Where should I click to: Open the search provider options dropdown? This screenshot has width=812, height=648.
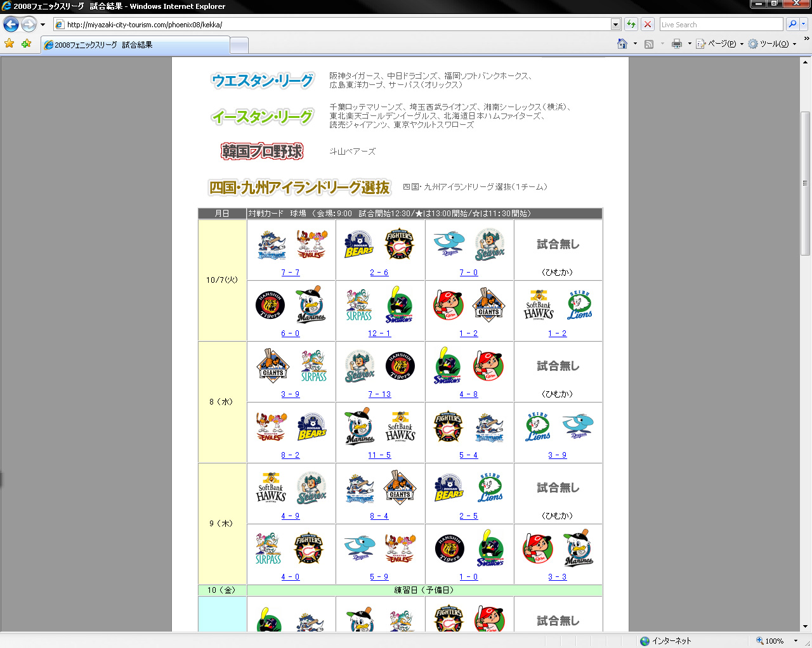coord(803,24)
